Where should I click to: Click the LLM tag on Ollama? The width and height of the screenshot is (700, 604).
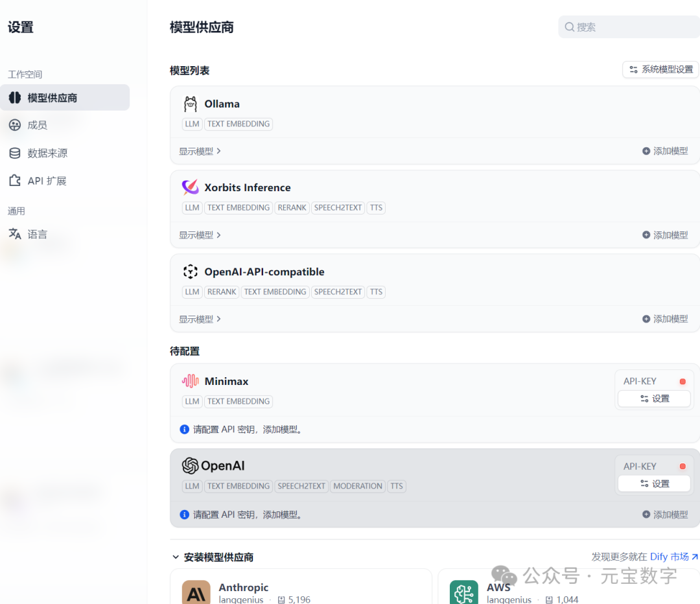coord(192,124)
